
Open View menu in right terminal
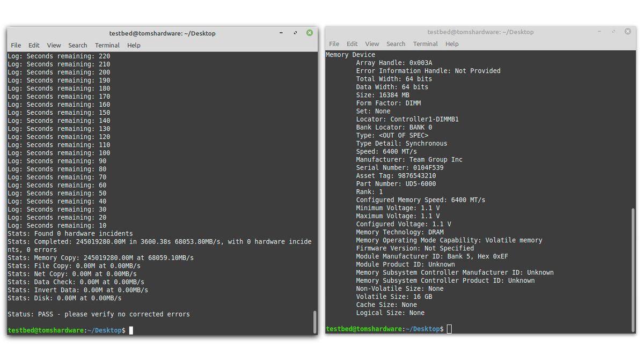372,44
